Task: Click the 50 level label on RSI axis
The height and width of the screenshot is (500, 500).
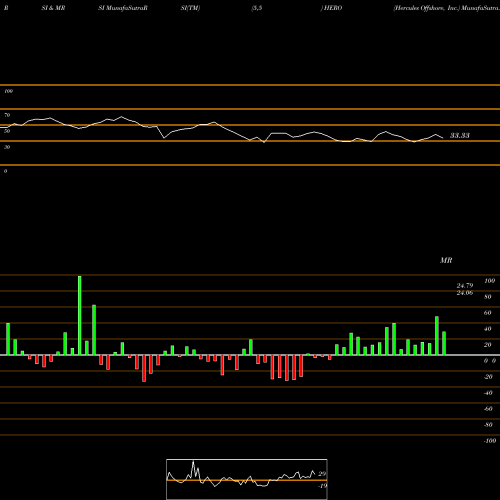Action: pyautogui.click(x=7, y=131)
